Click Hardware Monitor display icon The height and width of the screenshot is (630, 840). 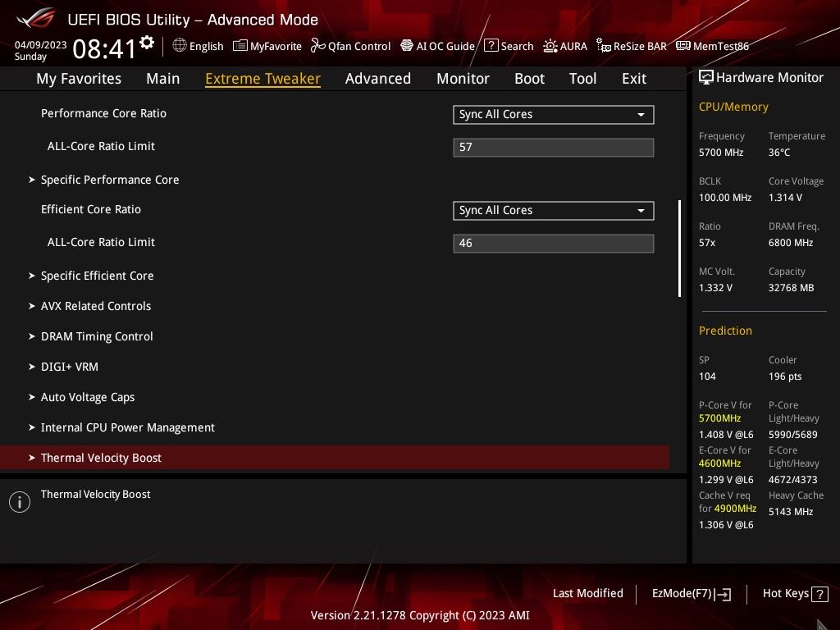coord(706,78)
